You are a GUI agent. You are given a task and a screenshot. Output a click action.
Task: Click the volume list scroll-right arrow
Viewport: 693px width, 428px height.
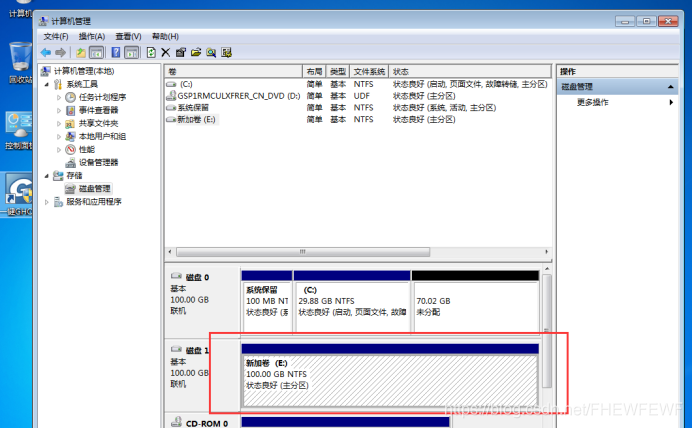[x=546, y=252]
